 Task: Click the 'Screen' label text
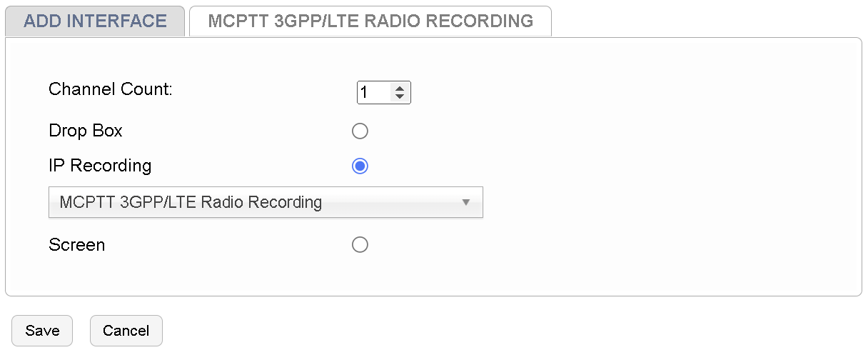[x=76, y=245]
